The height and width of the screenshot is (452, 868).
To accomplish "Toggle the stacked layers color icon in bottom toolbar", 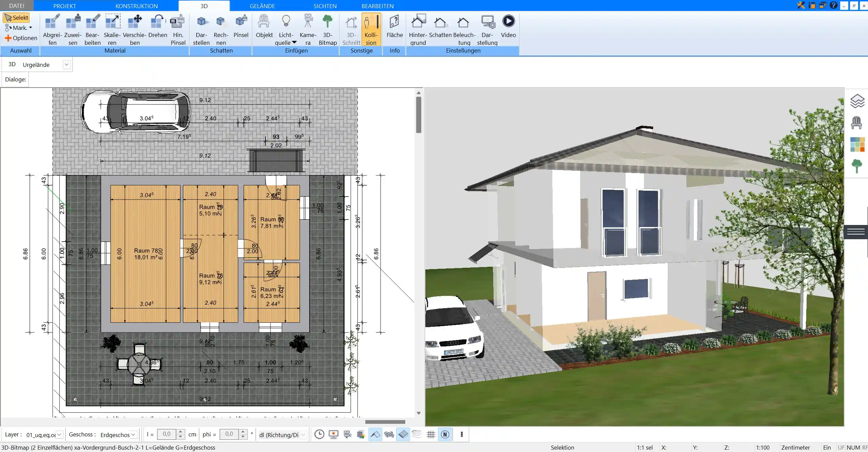I will tap(361, 434).
